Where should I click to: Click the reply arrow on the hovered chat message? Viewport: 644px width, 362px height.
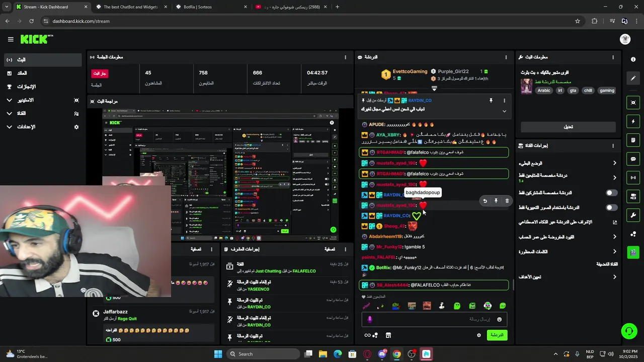pos(485,201)
